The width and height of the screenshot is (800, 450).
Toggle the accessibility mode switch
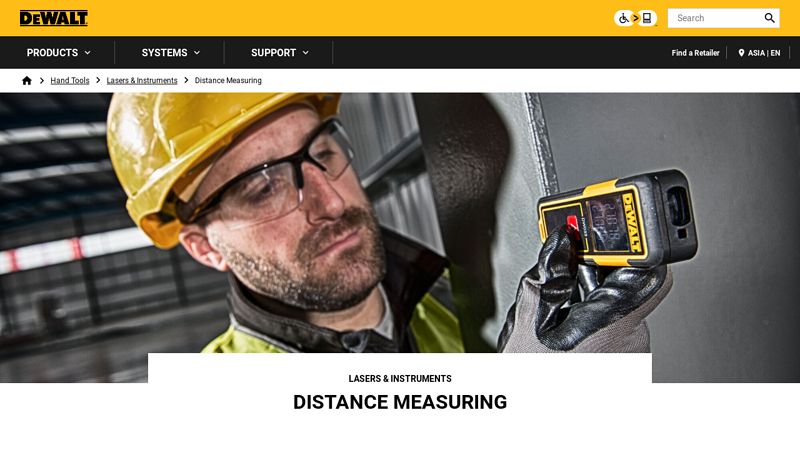(x=635, y=18)
